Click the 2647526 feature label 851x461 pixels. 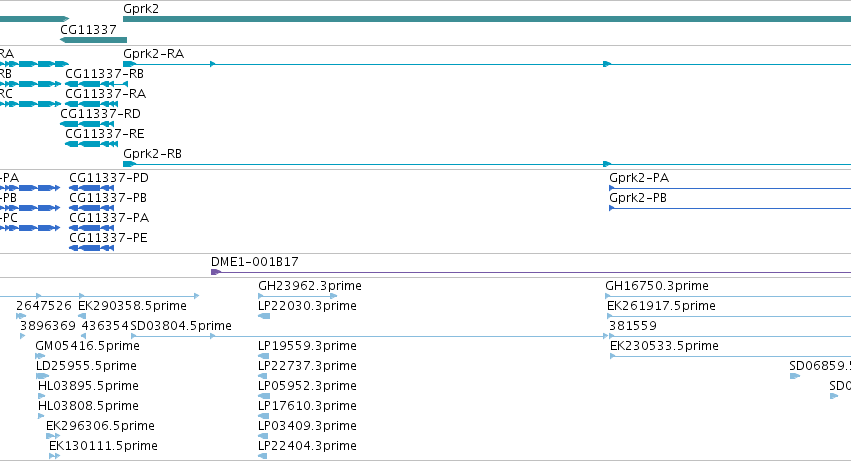coord(44,306)
